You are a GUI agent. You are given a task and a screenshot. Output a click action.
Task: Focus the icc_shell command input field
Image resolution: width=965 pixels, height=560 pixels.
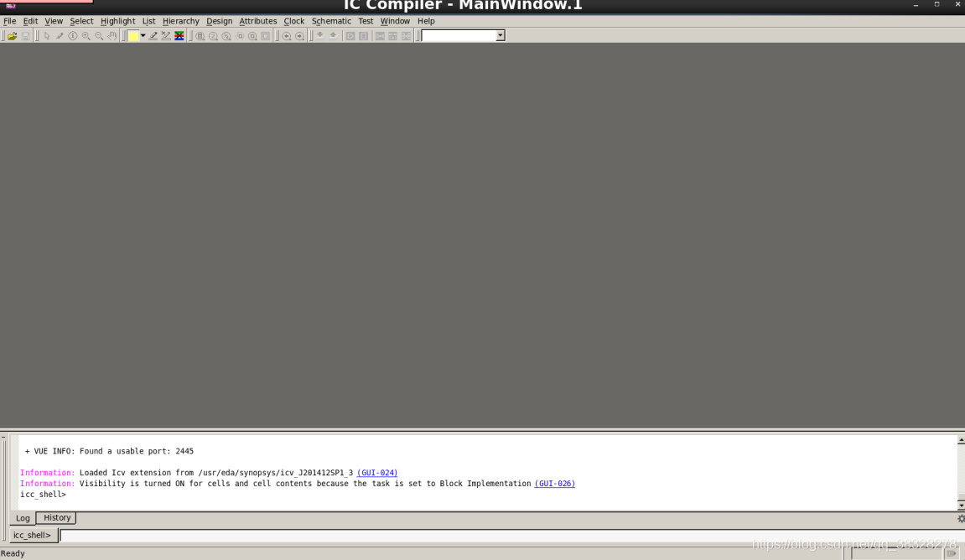(x=511, y=536)
